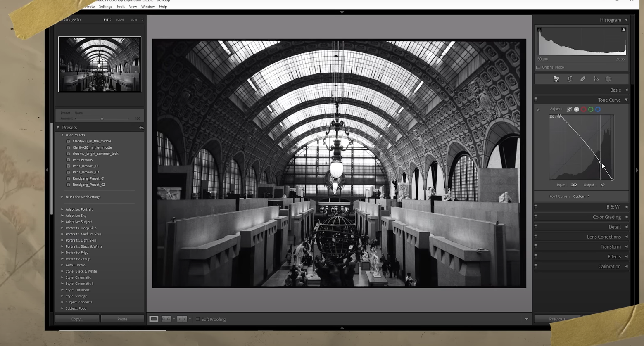Select the blue channel curve icon
644x346 pixels.
click(598, 109)
